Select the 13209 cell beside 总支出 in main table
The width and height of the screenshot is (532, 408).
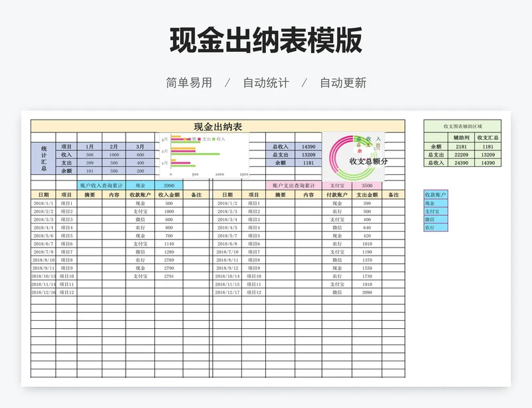(x=309, y=154)
